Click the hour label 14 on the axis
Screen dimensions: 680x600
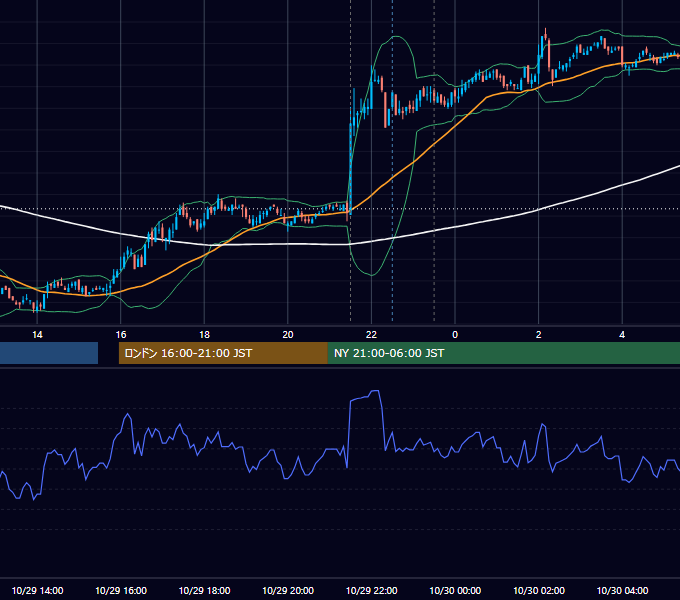pyautogui.click(x=37, y=335)
